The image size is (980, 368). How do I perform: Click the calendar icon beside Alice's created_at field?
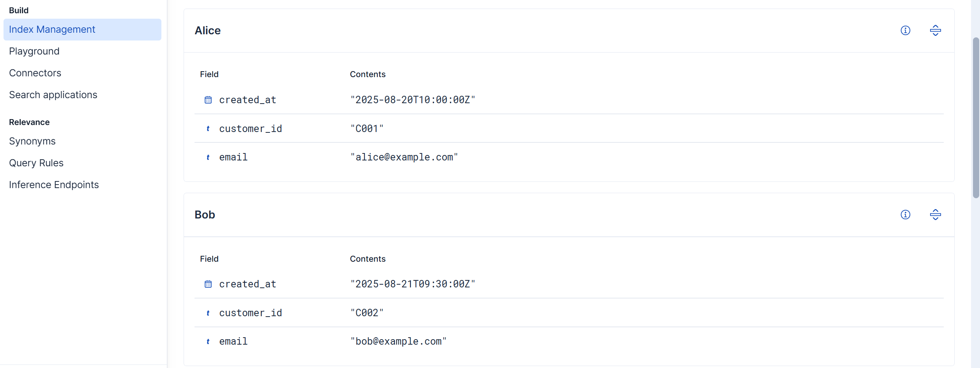(208, 100)
